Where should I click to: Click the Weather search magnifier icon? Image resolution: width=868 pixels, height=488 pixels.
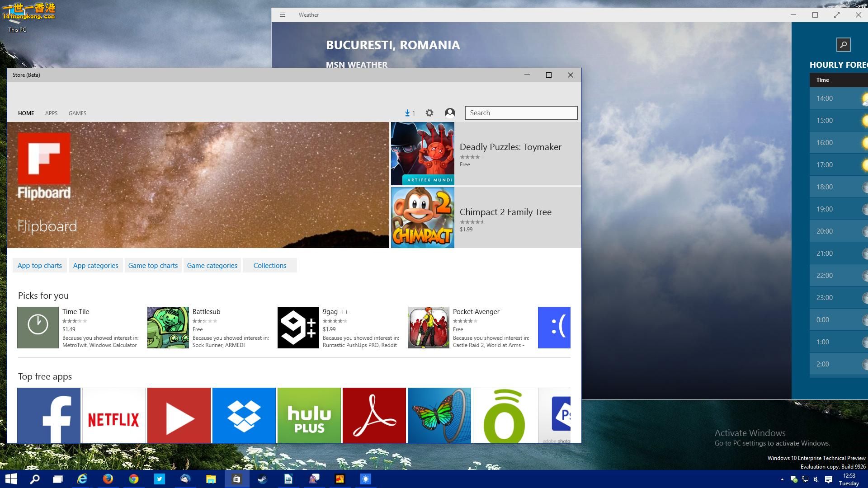[844, 45]
